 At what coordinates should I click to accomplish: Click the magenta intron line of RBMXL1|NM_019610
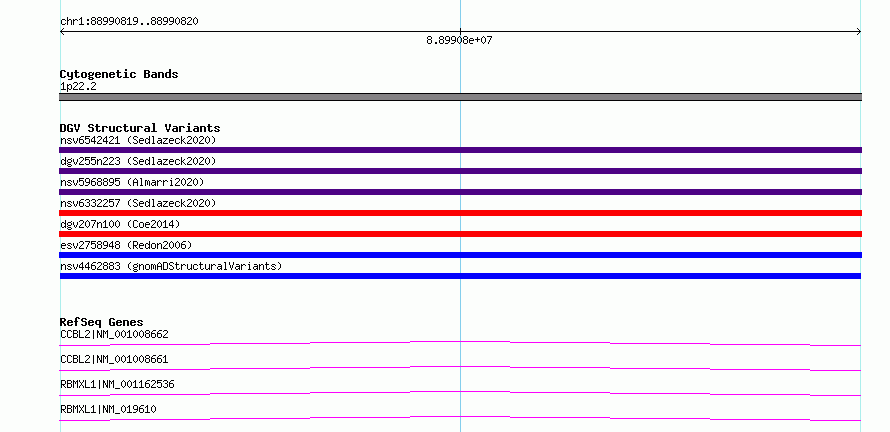460,418
